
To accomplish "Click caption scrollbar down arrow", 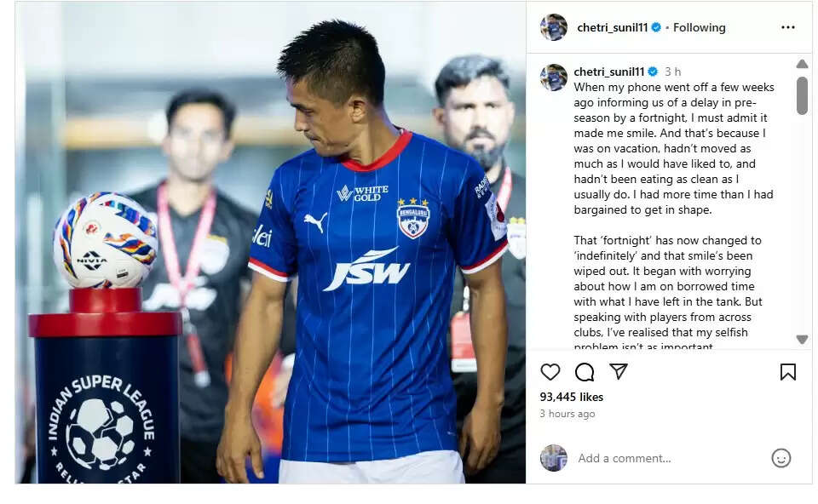I will 803,339.
